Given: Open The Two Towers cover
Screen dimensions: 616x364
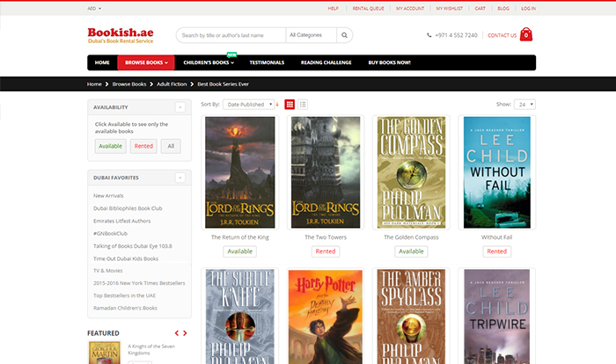Looking at the screenshot, I should 326,172.
